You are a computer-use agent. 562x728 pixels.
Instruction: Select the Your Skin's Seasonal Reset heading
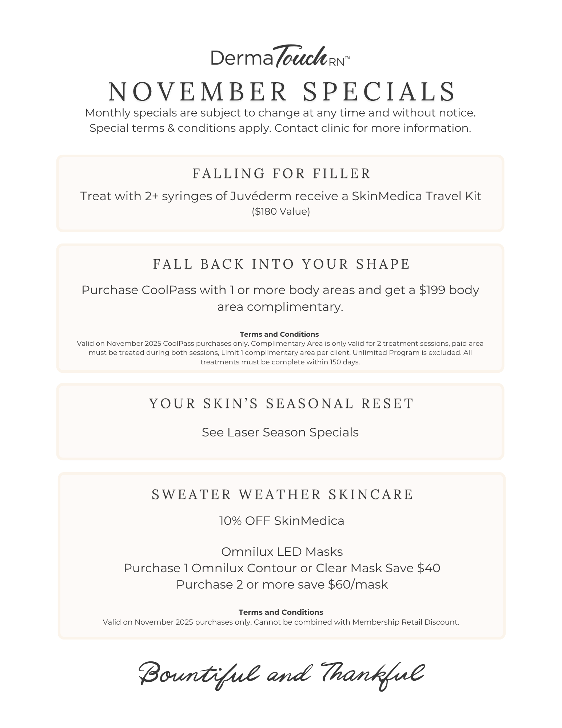pos(281,403)
